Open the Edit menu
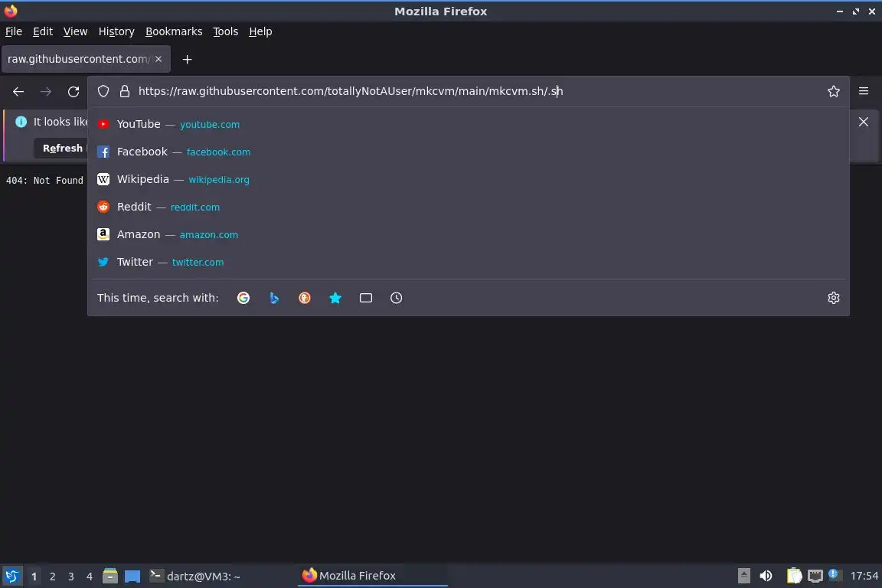 point(43,31)
